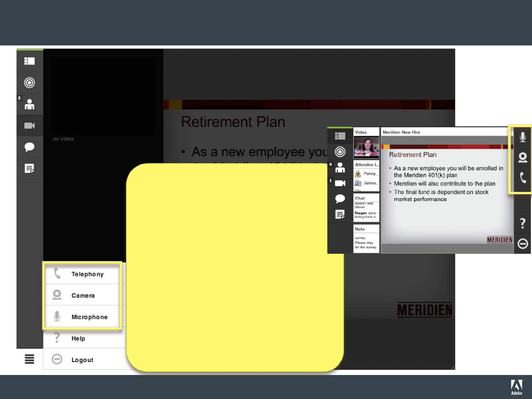This screenshot has width=532, height=399.
Task: Click the video camera icon in the small inset window
Action: point(340,183)
